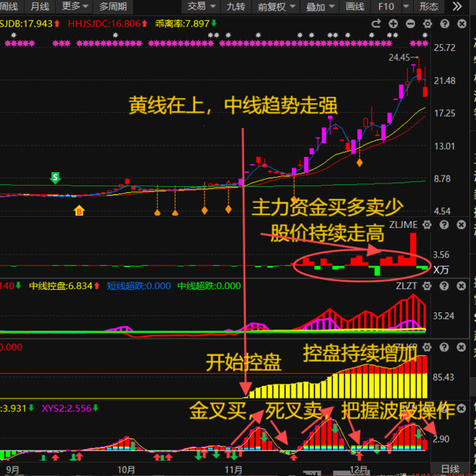Expand the 交易 trading dropdown

(x=202, y=6)
